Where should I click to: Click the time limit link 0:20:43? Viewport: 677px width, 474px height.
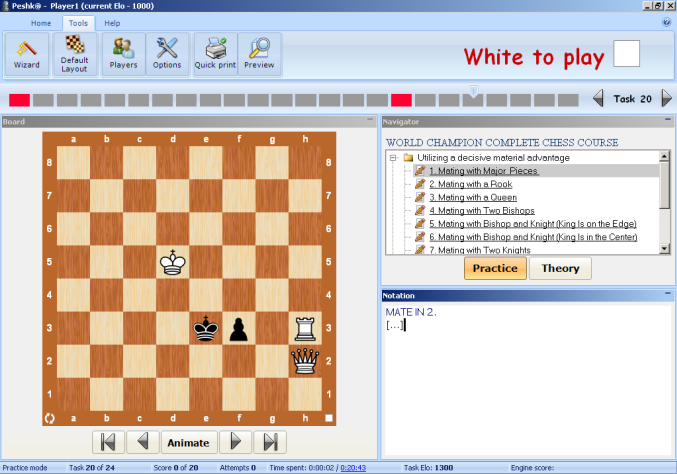point(353,468)
